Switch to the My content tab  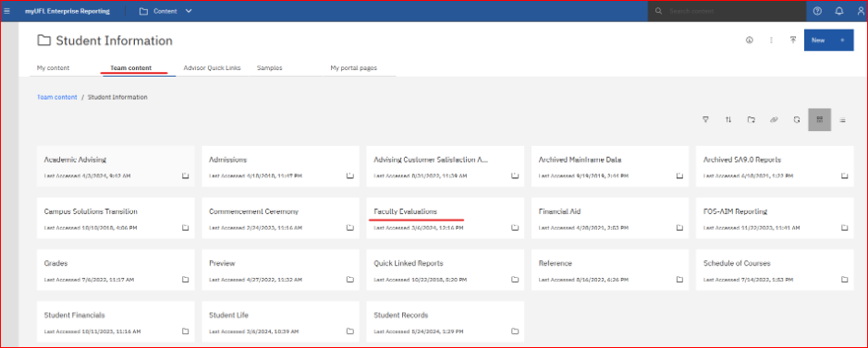click(53, 68)
